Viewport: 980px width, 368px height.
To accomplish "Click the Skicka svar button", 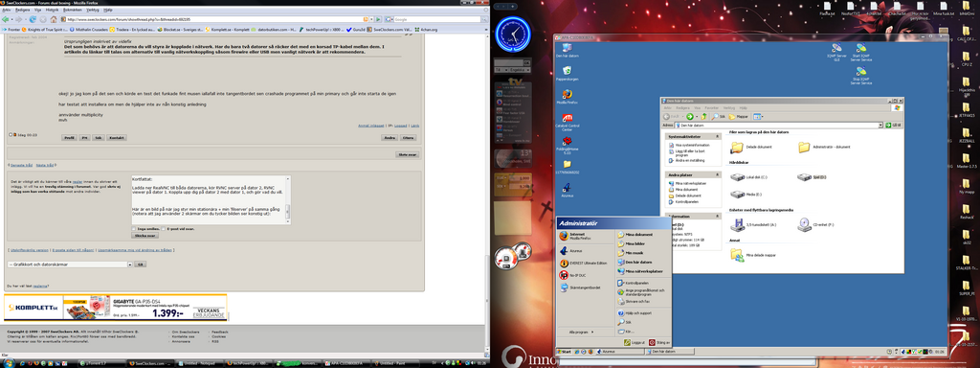I will click(145, 236).
